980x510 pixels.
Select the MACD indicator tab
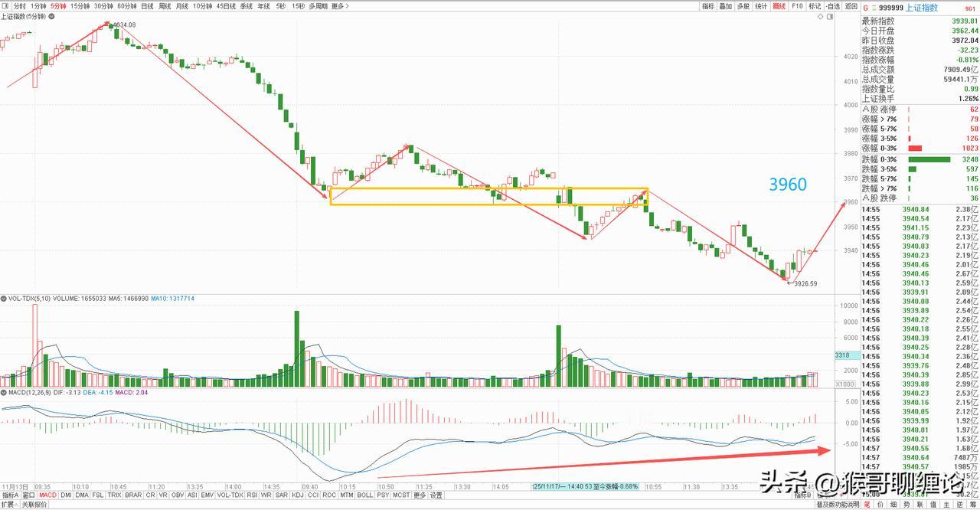(47, 495)
